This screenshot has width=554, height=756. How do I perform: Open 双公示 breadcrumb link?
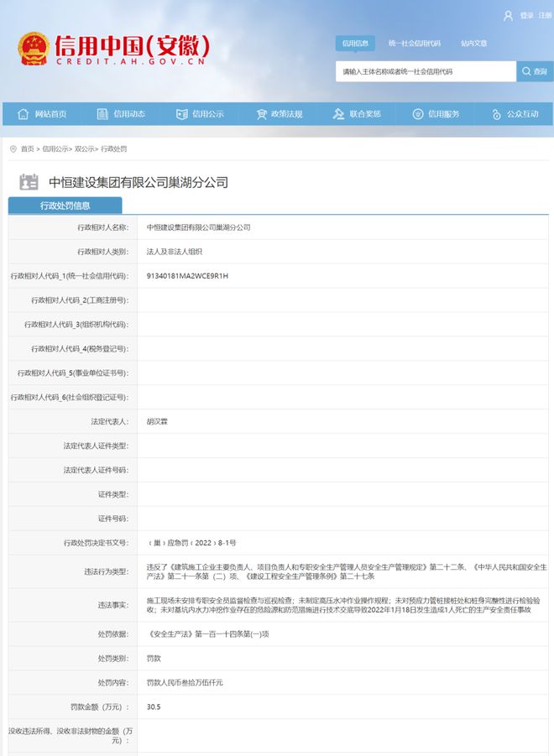[84, 149]
